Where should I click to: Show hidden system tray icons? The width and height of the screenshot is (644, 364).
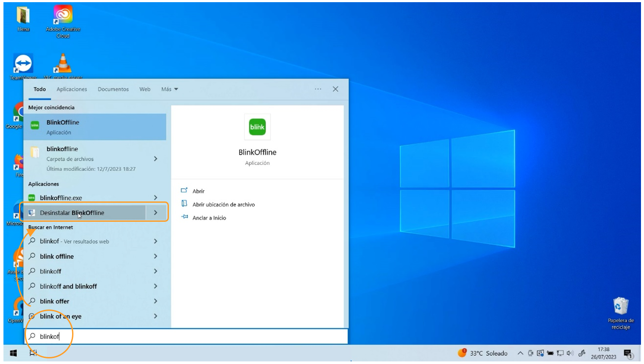(x=520, y=353)
